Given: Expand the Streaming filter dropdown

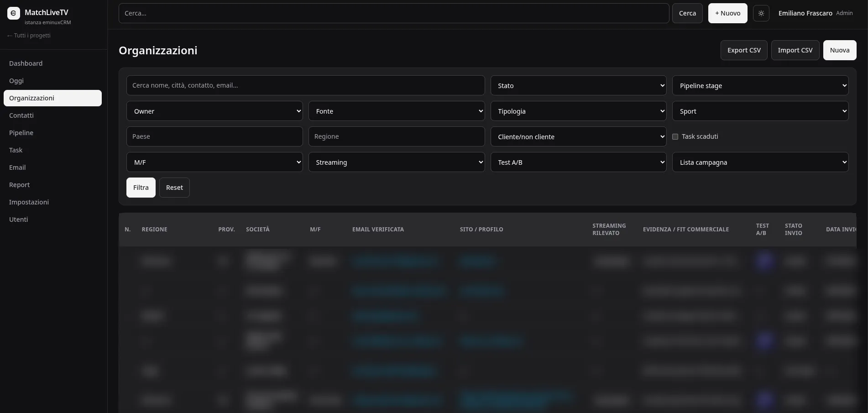Looking at the screenshot, I should tap(397, 162).
